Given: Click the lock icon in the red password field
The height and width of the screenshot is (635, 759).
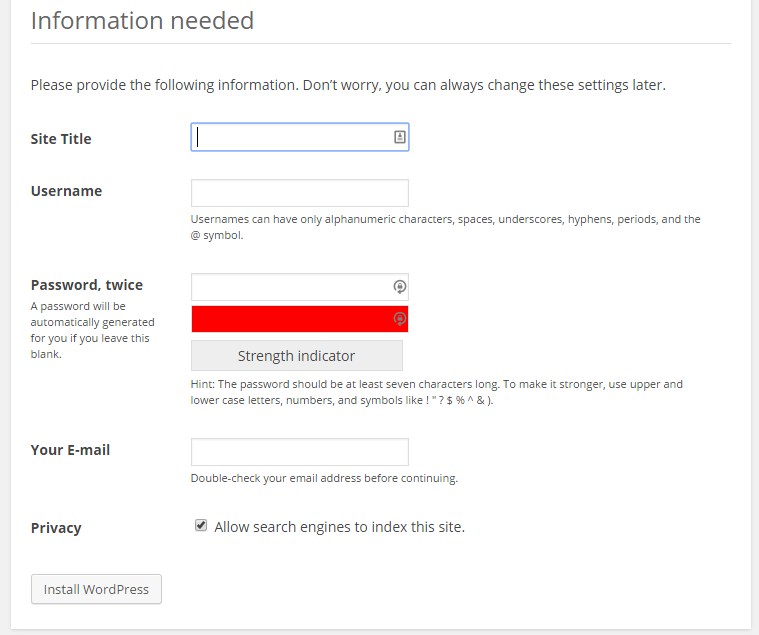Looking at the screenshot, I should coord(399,319).
